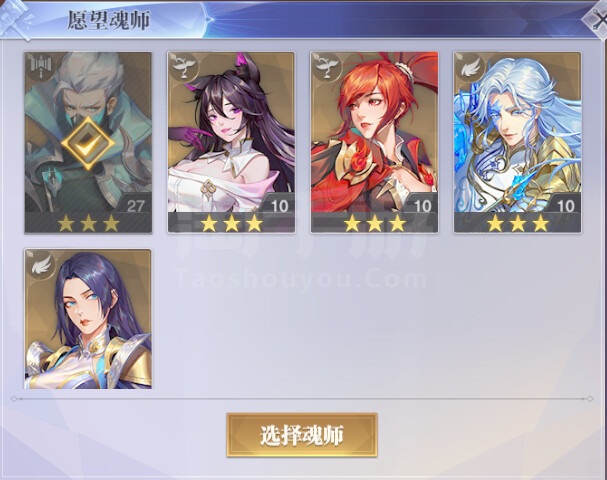Click the tower class icon on the gray-haired card

coord(39,66)
